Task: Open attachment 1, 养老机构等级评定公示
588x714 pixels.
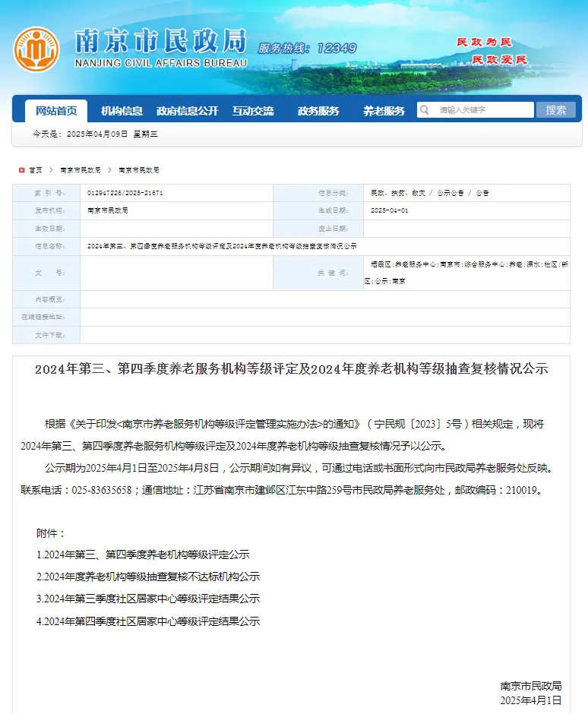Action: (x=143, y=555)
